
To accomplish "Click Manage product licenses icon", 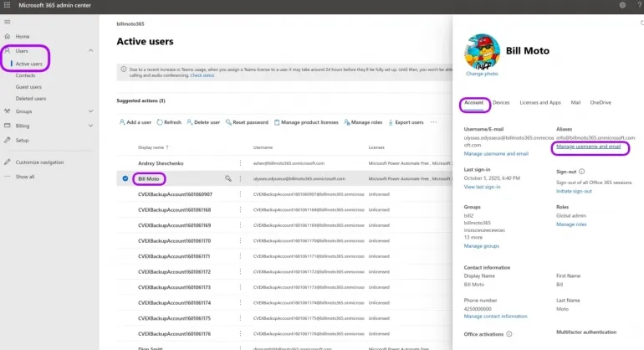I will [277, 122].
